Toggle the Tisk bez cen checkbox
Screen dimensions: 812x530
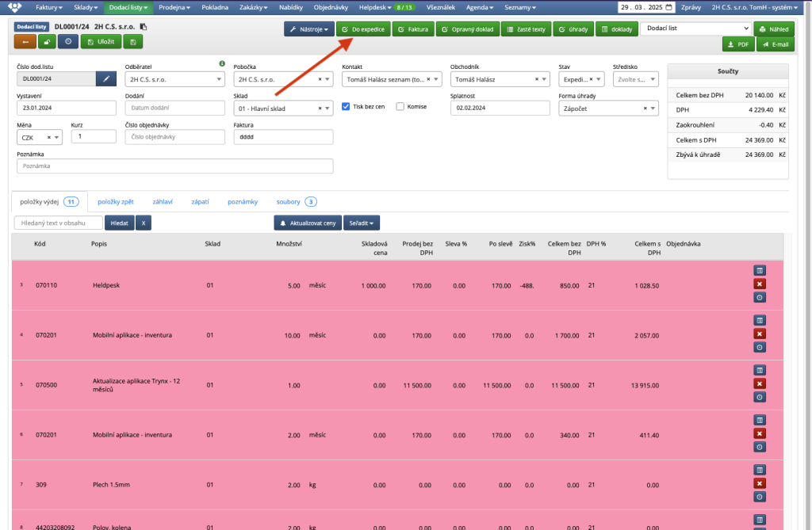(346, 106)
